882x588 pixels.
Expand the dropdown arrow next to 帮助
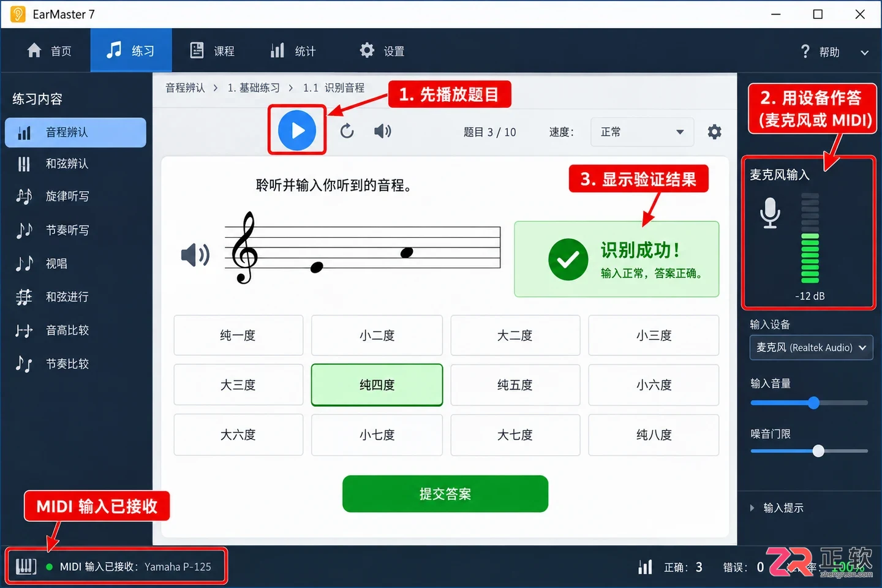(x=864, y=53)
